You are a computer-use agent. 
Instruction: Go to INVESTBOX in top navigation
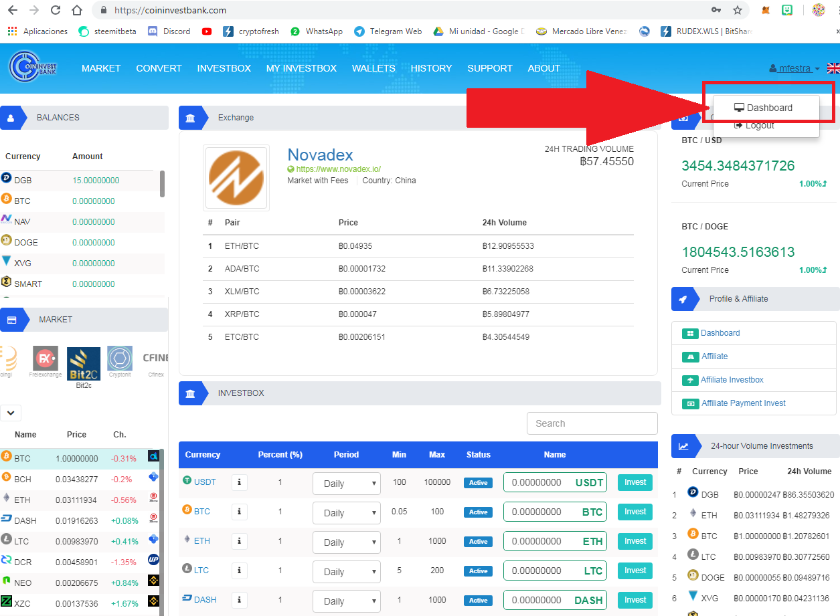click(x=224, y=68)
